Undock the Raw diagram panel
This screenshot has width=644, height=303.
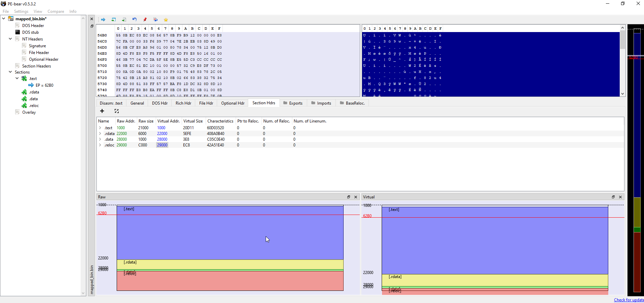click(x=349, y=197)
